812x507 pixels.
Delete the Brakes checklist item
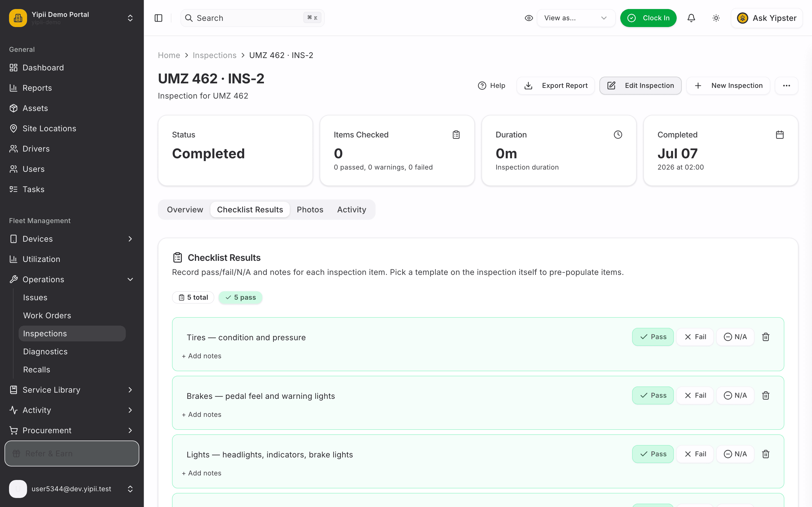pos(766,395)
